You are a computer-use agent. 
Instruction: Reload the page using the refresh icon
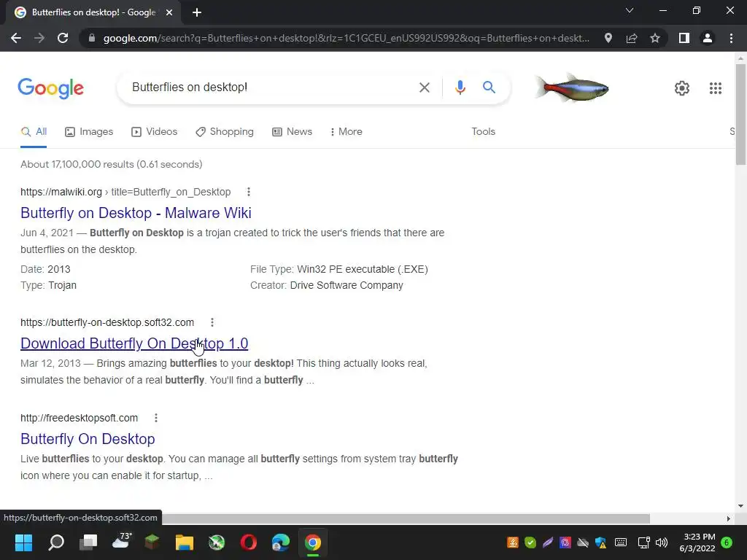63,38
